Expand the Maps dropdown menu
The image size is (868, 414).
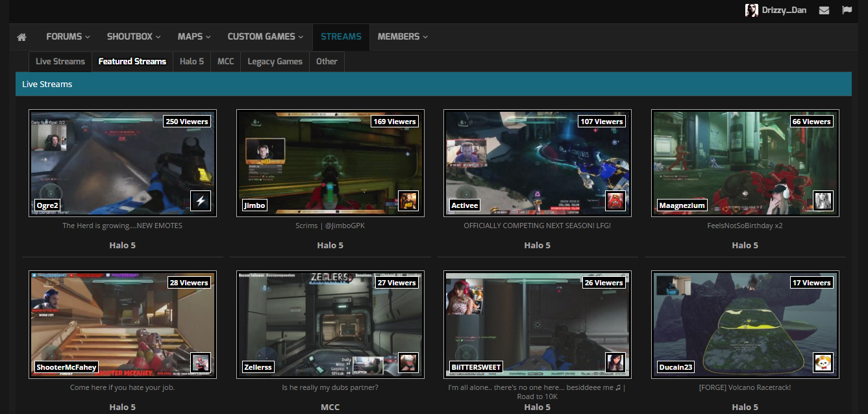[195, 37]
